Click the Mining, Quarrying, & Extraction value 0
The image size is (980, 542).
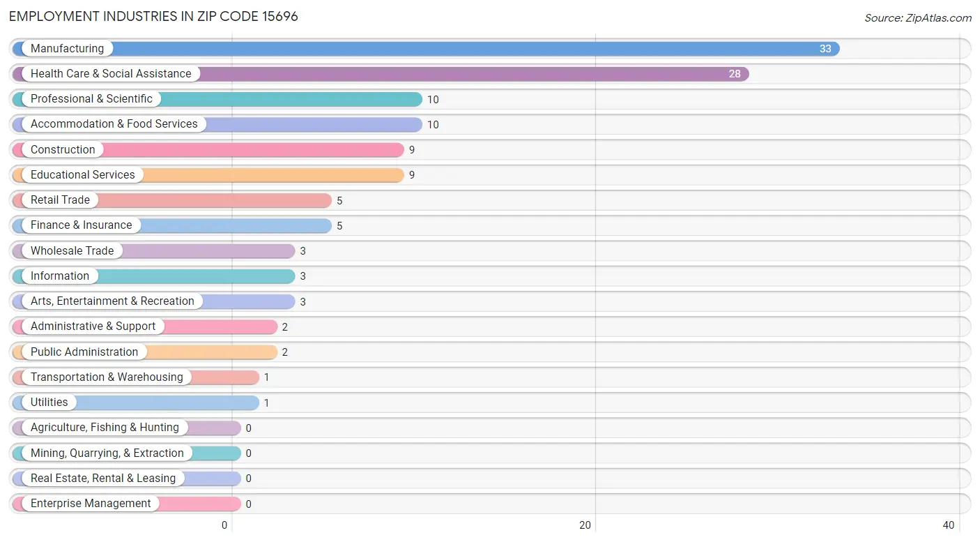tap(249, 453)
